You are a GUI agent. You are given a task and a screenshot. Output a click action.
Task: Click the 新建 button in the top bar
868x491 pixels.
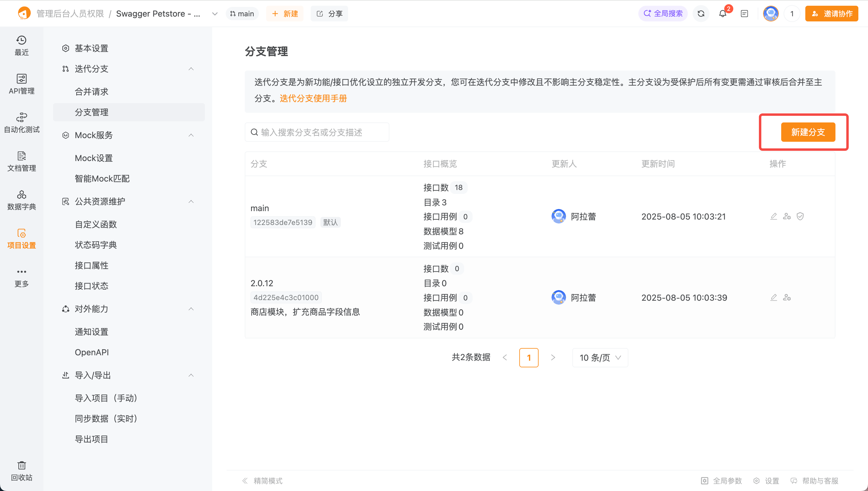pyautogui.click(x=285, y=14)
